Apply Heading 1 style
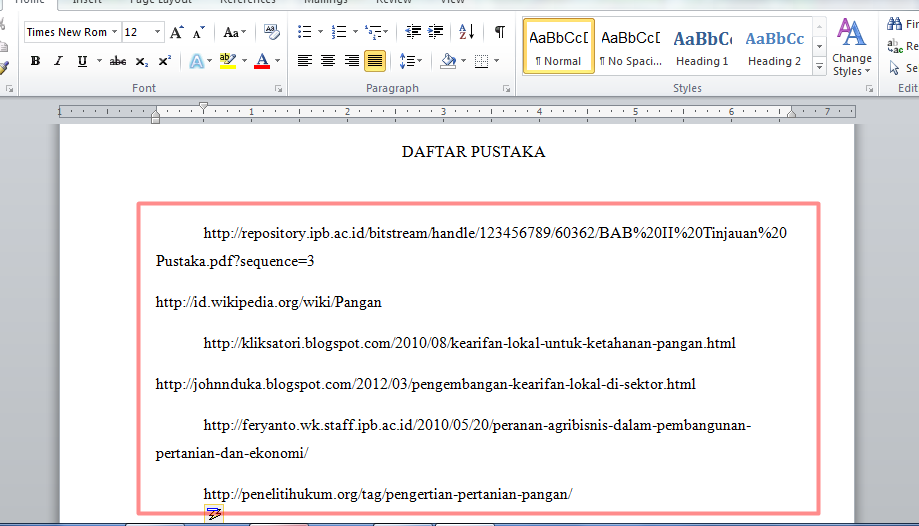Screen dimensions: 919x526 coord(702,46)
